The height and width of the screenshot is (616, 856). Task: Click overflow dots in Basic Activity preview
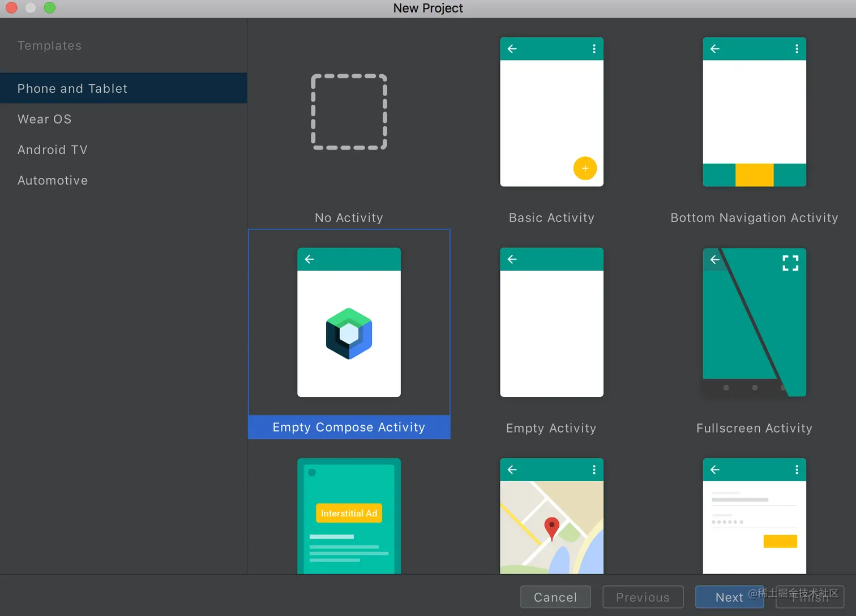[x=594, y=49]
